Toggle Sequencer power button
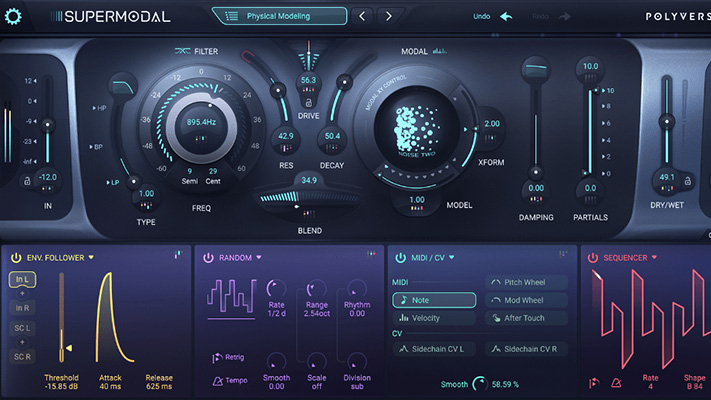 (593, 258)
